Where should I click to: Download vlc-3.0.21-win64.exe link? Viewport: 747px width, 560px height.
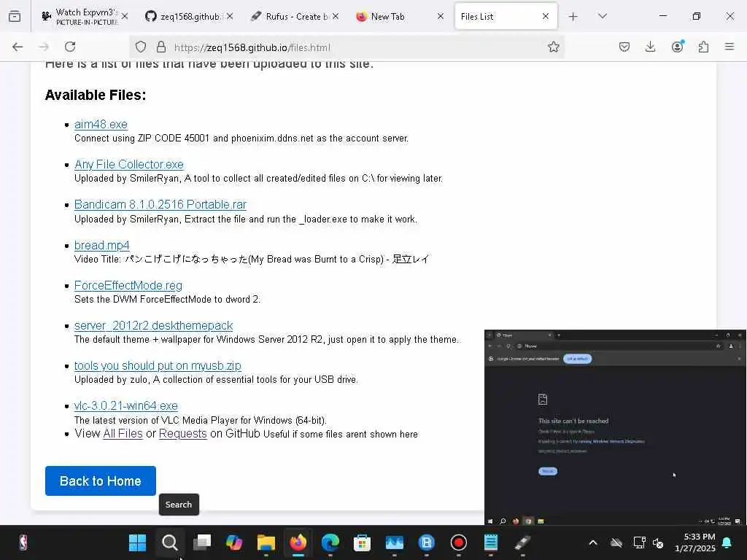tap(126, 405)
